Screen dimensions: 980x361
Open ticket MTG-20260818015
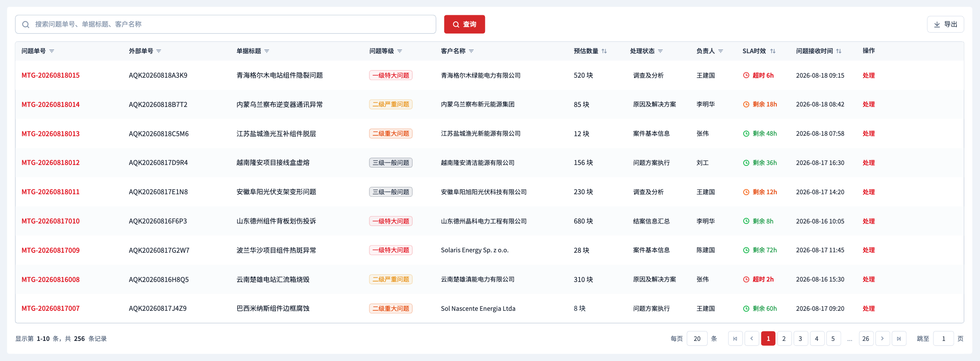(x=51, y=76)
